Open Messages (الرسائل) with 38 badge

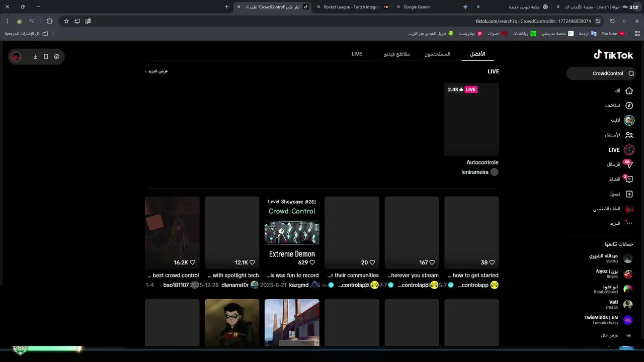[x=620, y=164]
